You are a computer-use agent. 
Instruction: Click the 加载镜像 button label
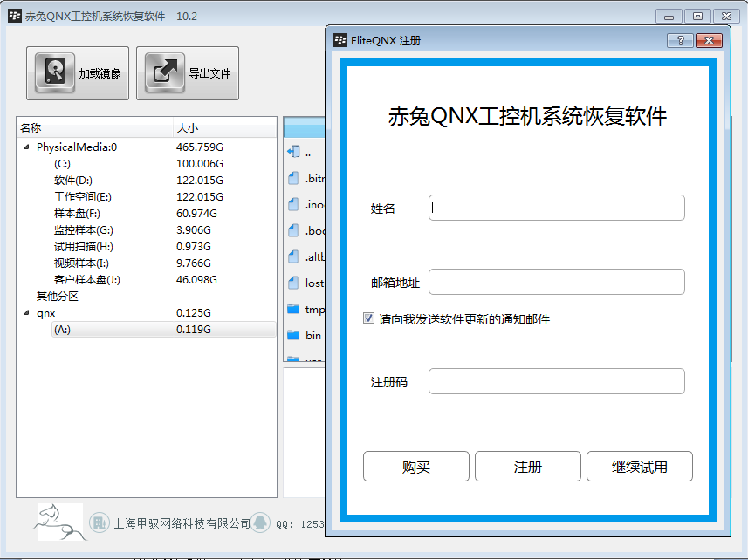(100, 73)
